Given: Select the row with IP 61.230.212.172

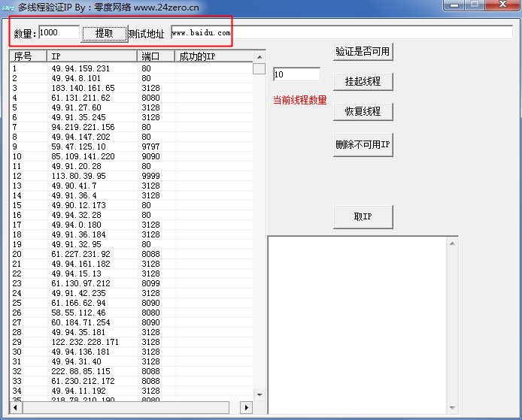Looking at the screenshot, I should pyautogui.click(x=131, y=381).
